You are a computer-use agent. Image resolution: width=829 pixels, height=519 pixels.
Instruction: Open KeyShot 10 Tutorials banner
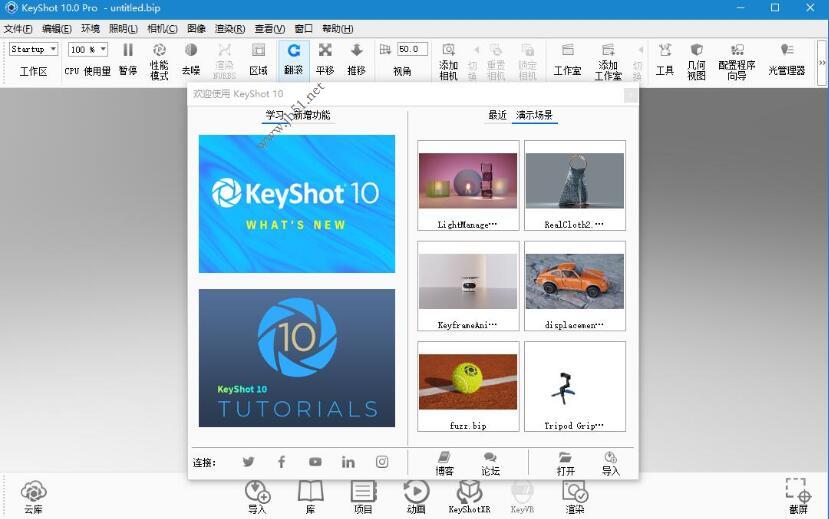[x=297, y=358]
